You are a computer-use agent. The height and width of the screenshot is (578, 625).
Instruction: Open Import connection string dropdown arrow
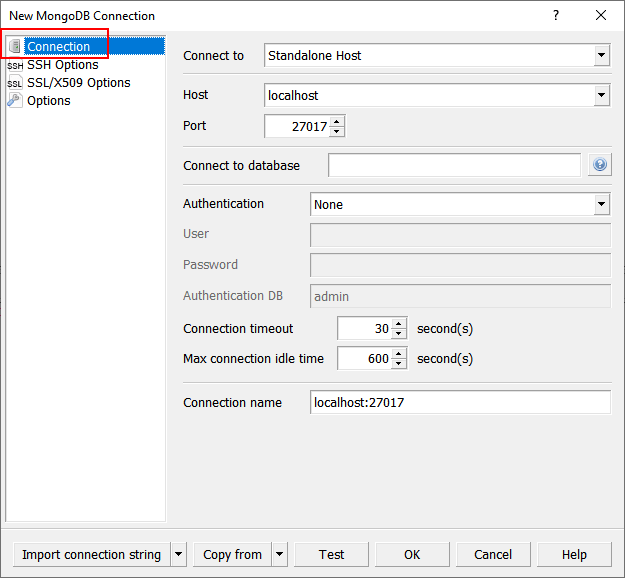[178, 554]
